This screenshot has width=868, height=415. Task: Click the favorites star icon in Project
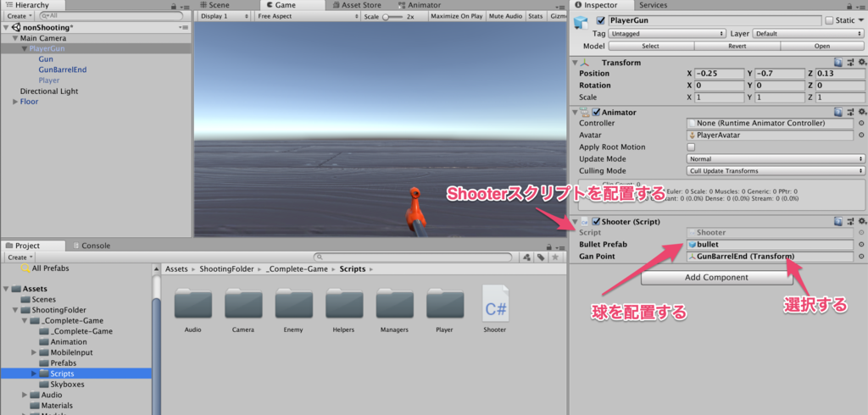554,257
